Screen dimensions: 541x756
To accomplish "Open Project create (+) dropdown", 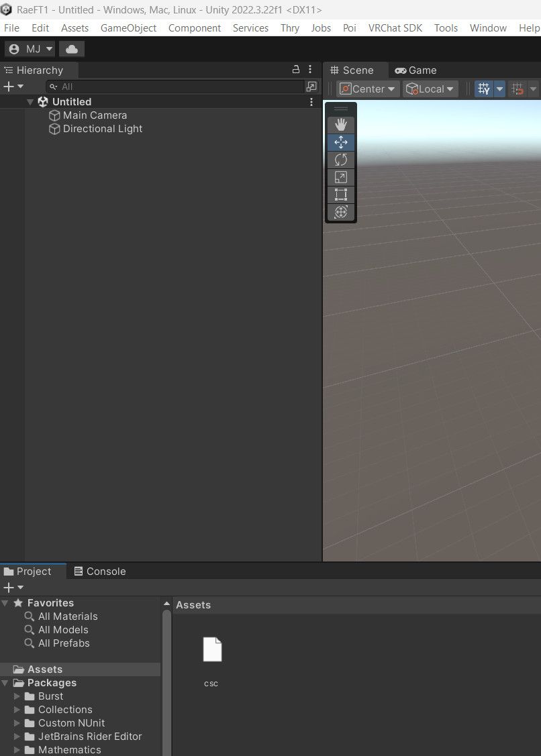I will coord(13,587).
